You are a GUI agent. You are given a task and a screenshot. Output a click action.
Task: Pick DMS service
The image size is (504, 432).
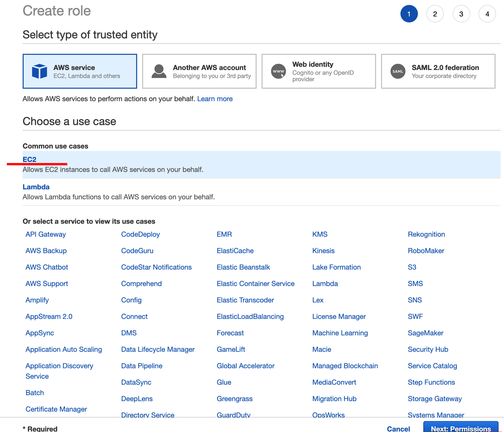tap(129, 333)
